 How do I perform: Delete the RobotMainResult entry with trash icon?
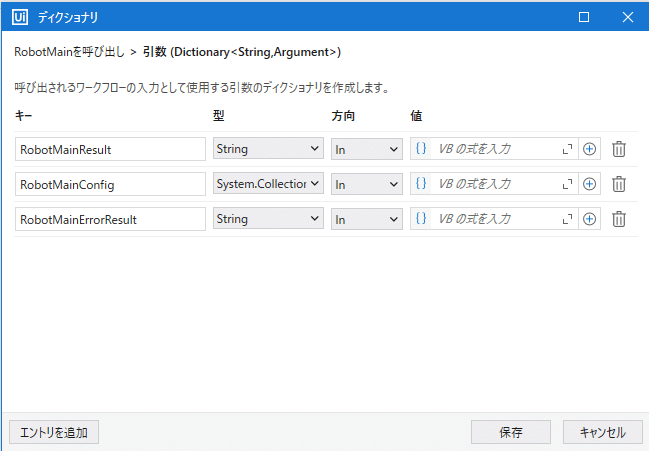[619, 149]
